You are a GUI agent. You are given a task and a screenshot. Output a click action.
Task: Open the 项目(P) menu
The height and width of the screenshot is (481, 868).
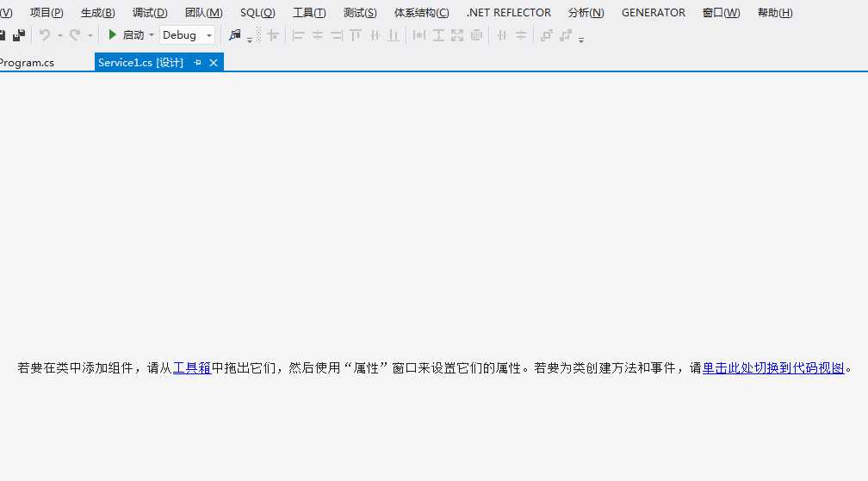46,12
